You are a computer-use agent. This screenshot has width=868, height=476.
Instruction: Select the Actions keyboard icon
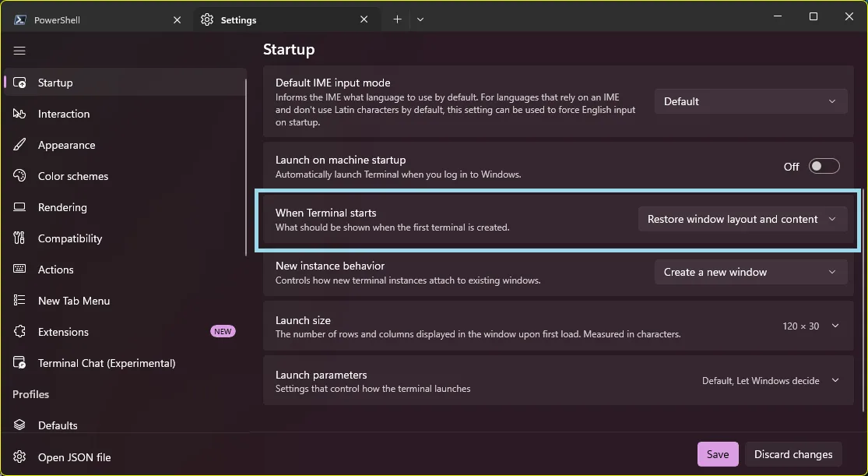pos(19,270)
